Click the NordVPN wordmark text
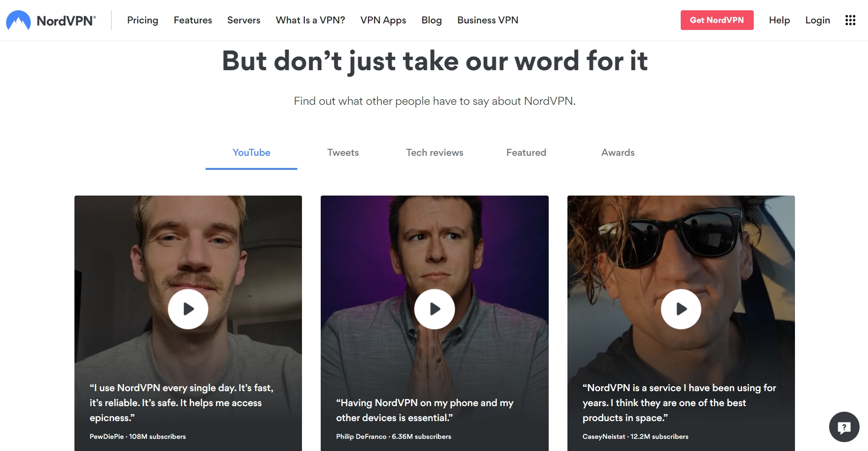This screenshot has height=451, width=868. [66, 21]
